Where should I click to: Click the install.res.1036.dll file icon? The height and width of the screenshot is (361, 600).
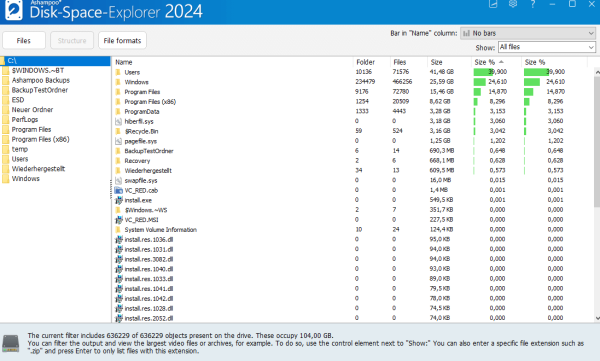coord(119,240)
